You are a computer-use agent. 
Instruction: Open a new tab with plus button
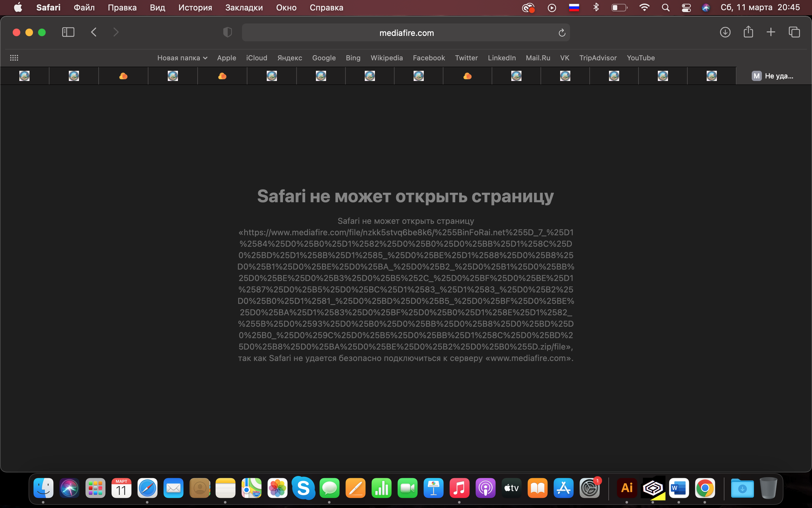point(771,32)
